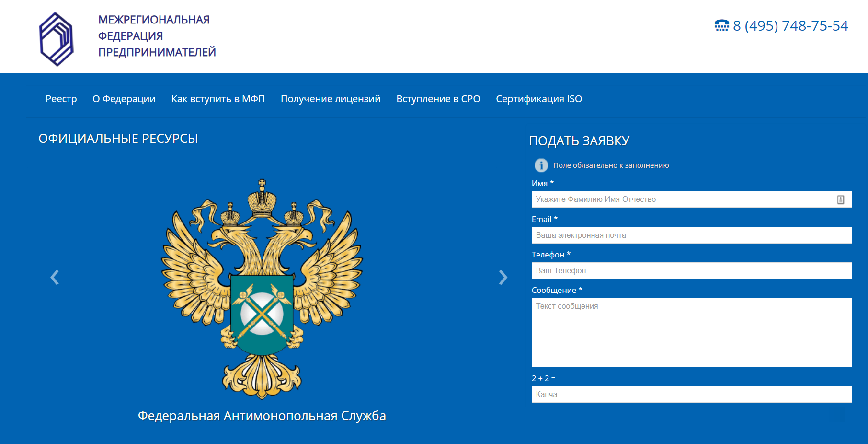
Task: Open the Реестр menu item
Action: click(61, 99)
